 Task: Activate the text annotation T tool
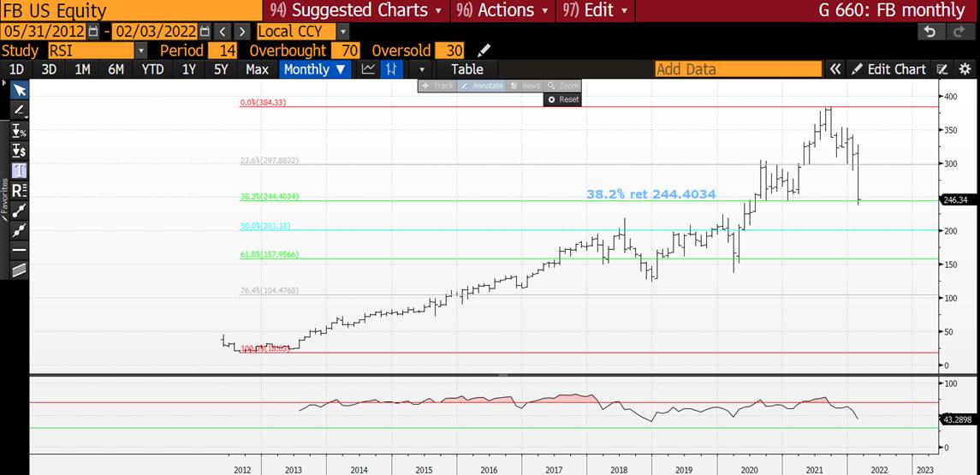point(20,170)
